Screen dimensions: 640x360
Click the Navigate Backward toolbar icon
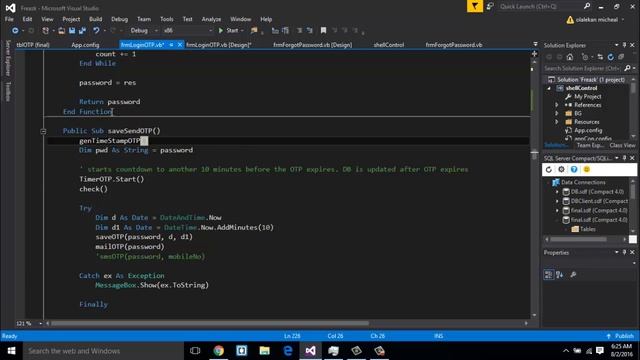(15, 31)
